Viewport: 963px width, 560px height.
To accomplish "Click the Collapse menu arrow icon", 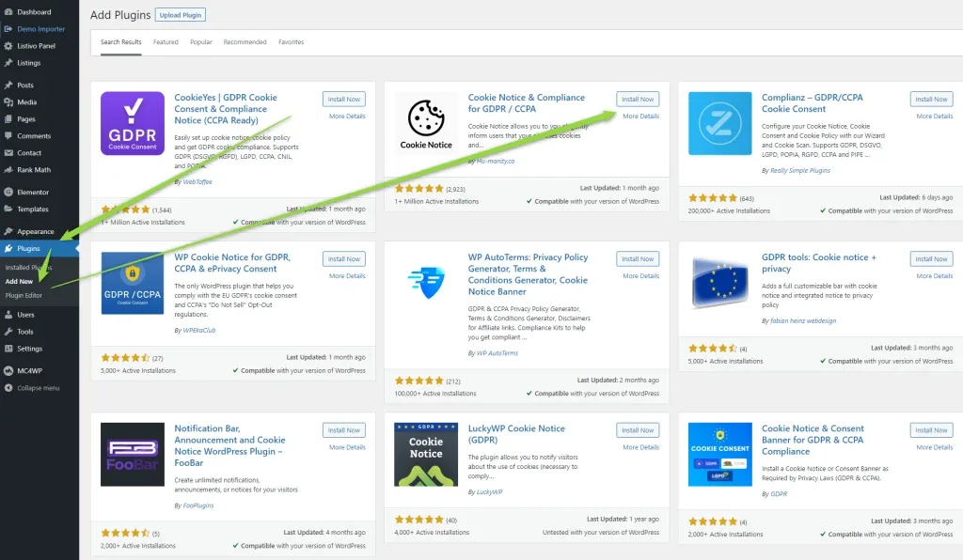I will pyautogui.click(x=8, y=388).
